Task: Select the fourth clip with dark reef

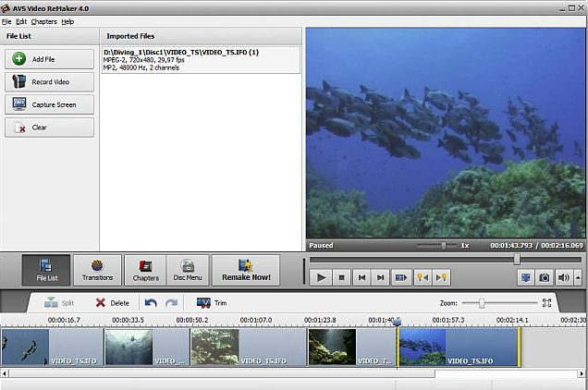Action: coord(351,347)
